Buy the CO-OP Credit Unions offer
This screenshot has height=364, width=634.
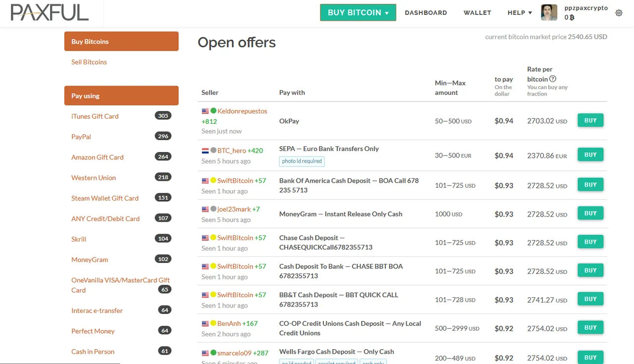click(x=590, y=328)
